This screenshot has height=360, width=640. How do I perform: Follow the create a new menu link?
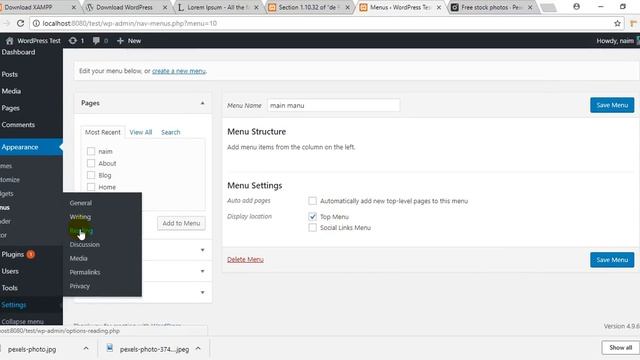point(179,71)
